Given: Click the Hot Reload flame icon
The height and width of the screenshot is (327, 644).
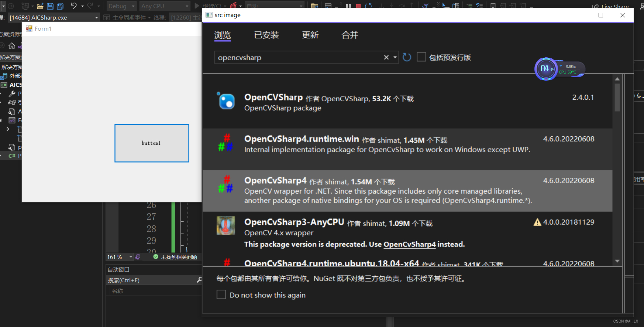Looking at the screenshot, I should [x=233, y=6].
